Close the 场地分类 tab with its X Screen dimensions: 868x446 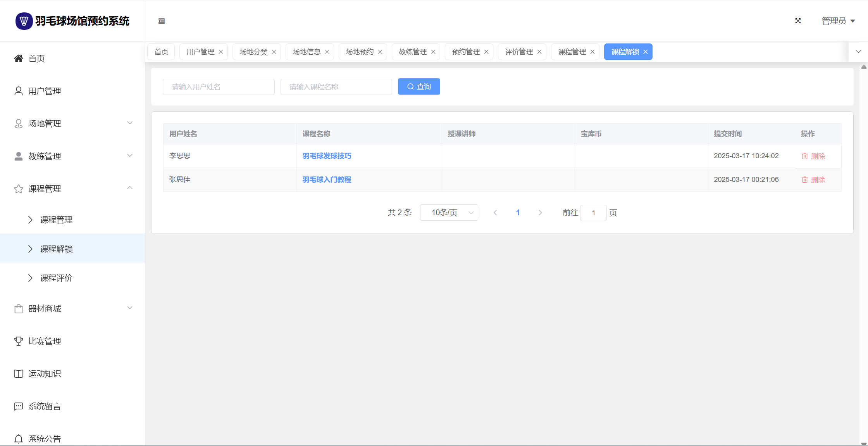274,52
